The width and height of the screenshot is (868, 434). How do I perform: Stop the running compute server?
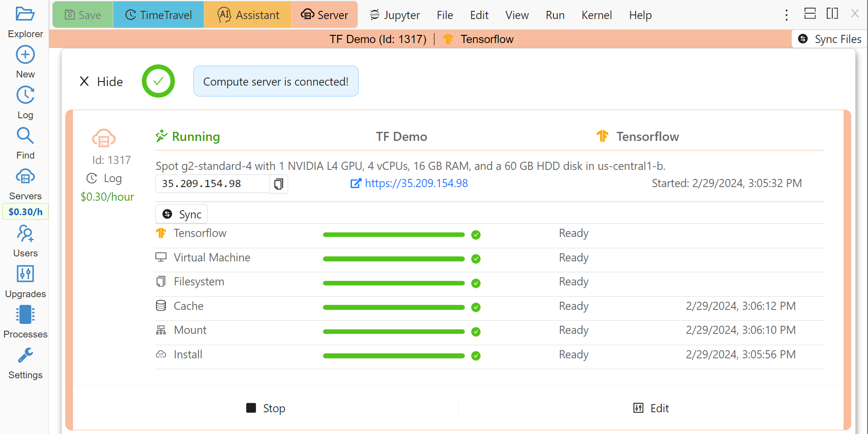(x=265, y=408)
